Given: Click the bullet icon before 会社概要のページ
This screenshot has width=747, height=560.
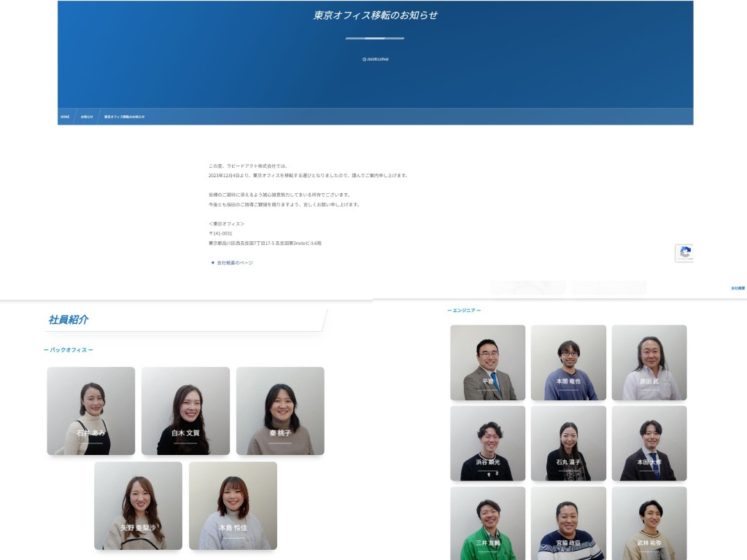Looking at the screenshot, I should click(212, 262).
